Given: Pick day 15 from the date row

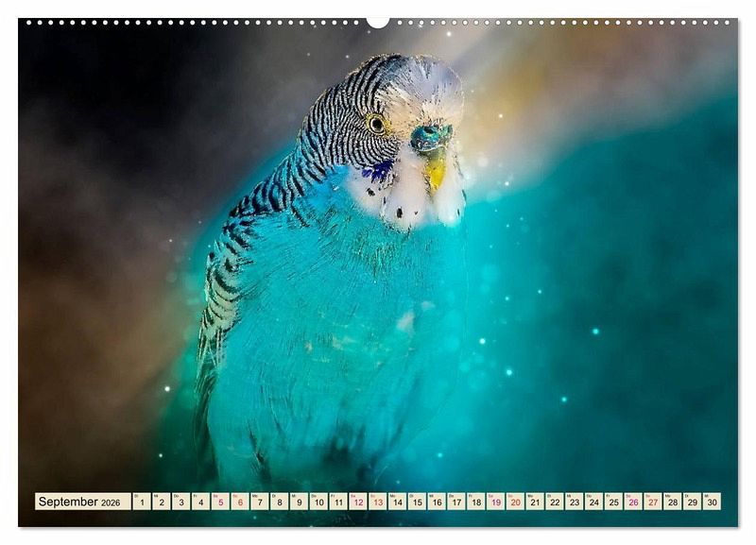Looking at the screenshot, I should (x=417, y=502).
